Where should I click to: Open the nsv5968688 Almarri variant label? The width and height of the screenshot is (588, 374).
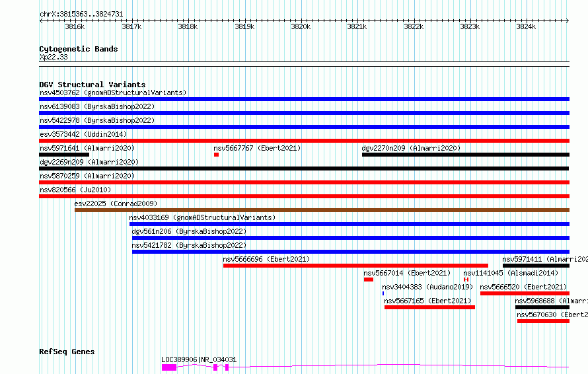click(x=551, y=301)
